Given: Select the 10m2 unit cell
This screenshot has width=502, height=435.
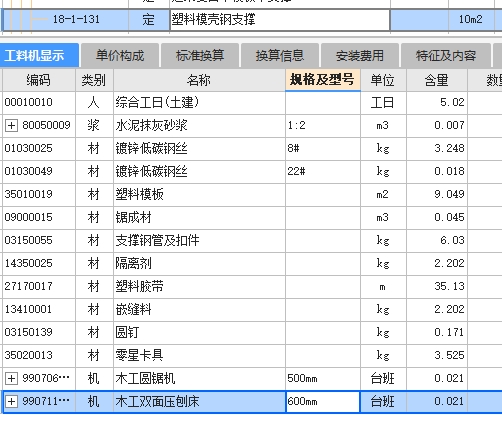Looking at the screenshot, I should (x=471, y=20).
